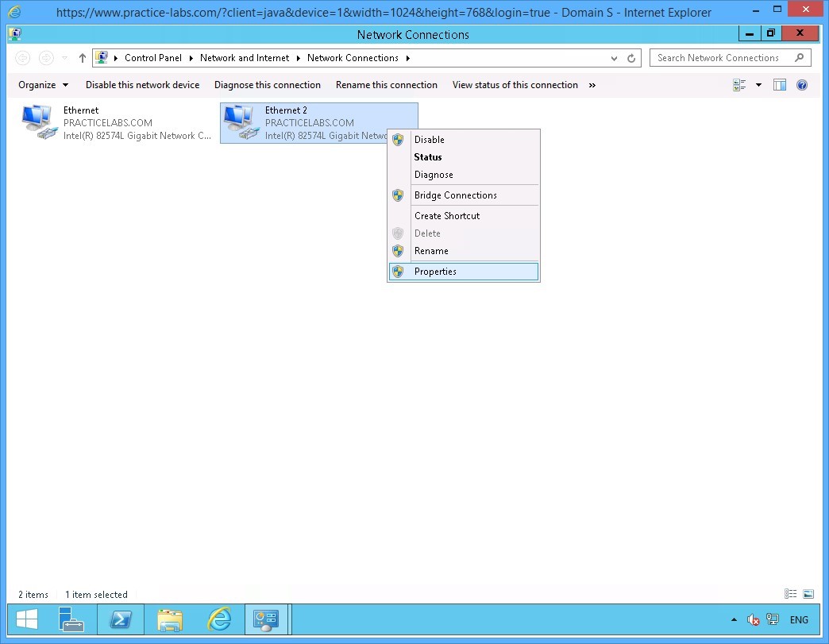Click the Up arrow navigation button
The width and height of the screenshot is (829, 644).
(83, 58)
